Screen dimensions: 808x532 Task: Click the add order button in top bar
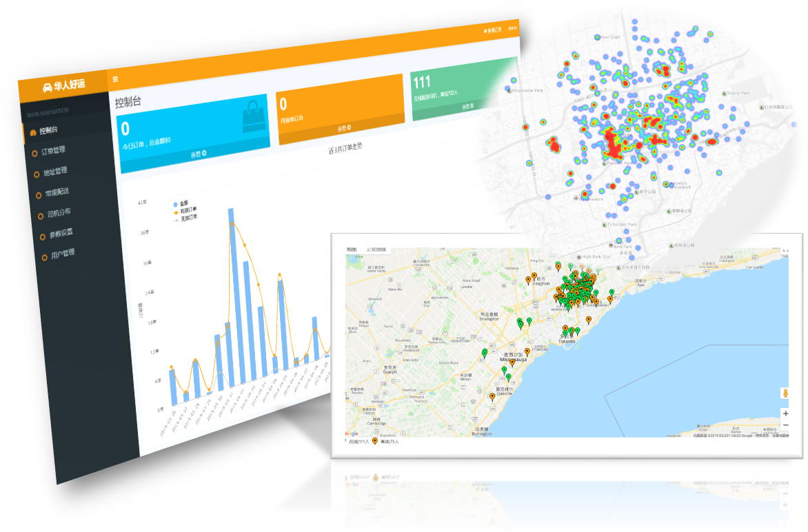(x=492, y=30)
